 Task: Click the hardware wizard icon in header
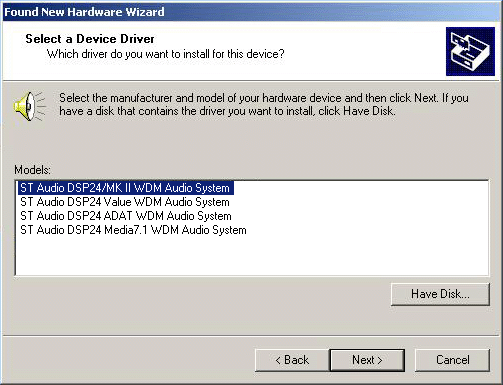[x=470, y=51]
